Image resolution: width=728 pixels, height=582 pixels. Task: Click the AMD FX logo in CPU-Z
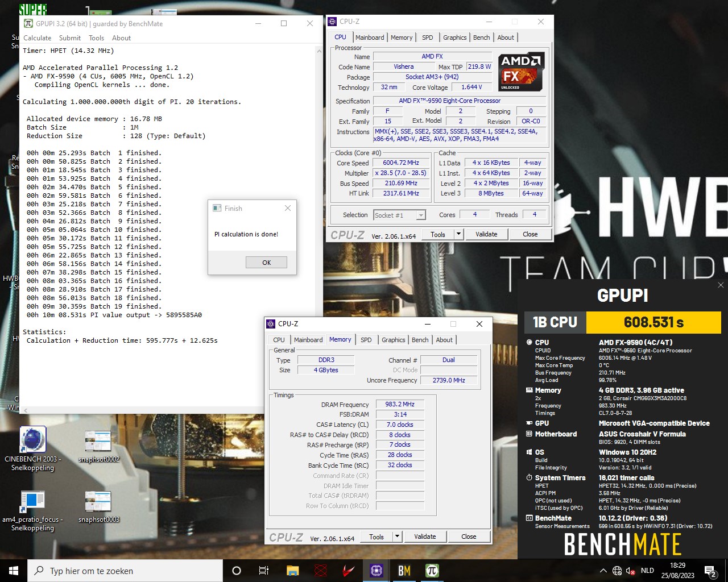pyautogui.click(x=522, y=72)
